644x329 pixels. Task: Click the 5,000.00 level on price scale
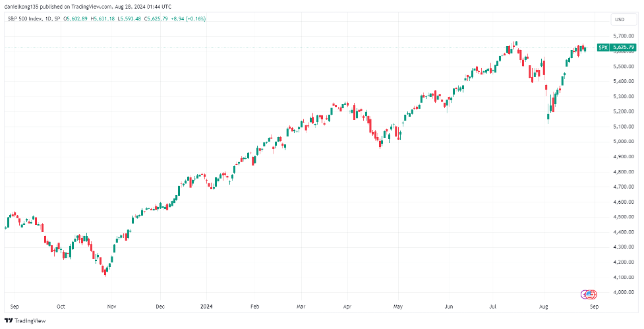pos(624,142)
